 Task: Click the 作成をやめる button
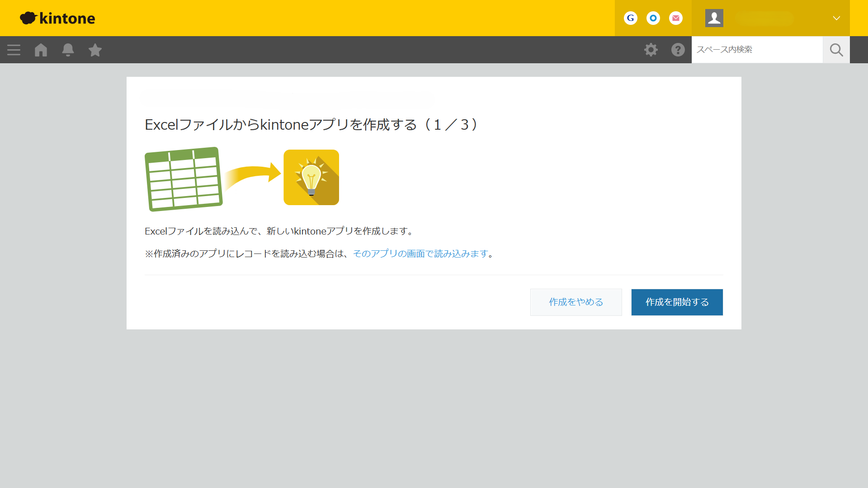tap(576, 302)
